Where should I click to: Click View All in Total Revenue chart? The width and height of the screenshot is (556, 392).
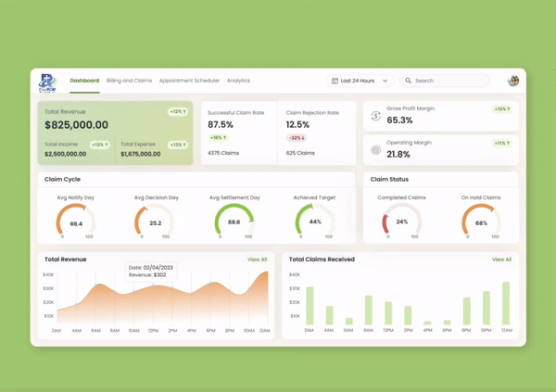click(257, 259)
